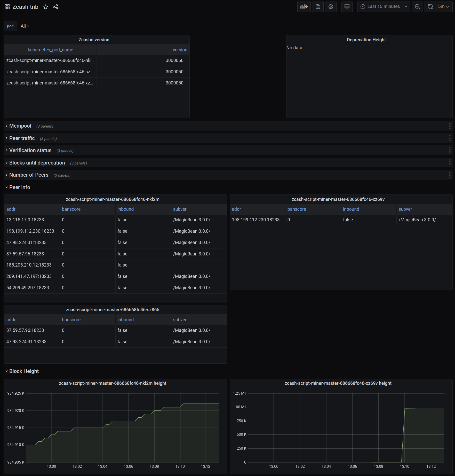455x476 pixels.
Task: Open nkl2m peer info panel title menu
Action: [x=113, y=199]
